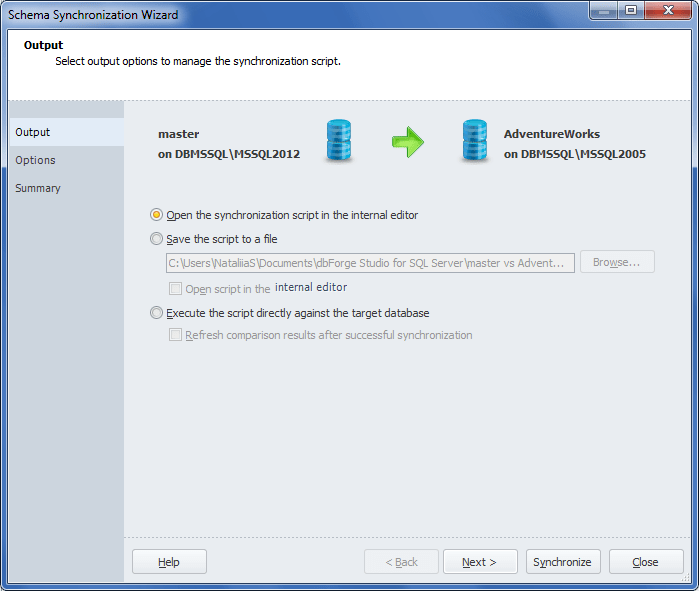699x591 pixels.
Task: Click the < Back button
Action: click(401, 562)
